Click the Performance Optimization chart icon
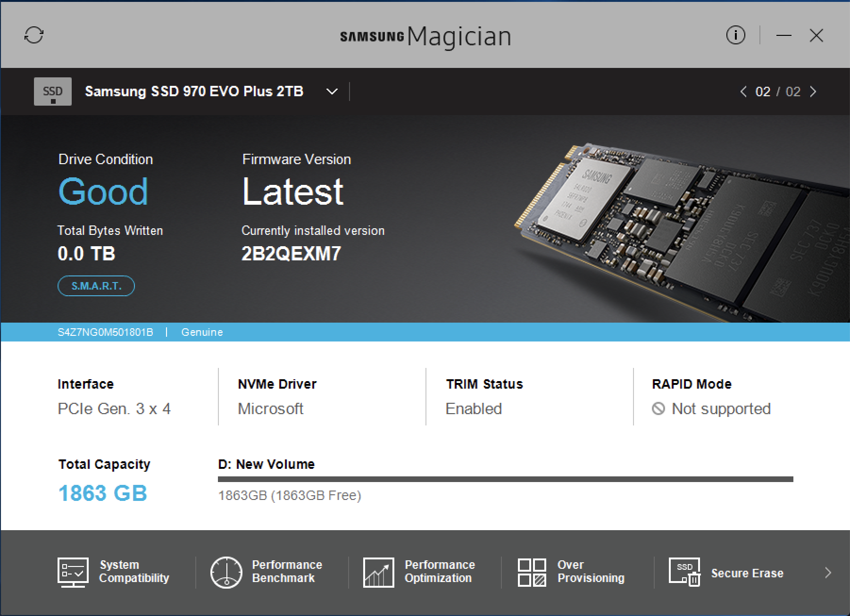 click(x=378, y=573)
